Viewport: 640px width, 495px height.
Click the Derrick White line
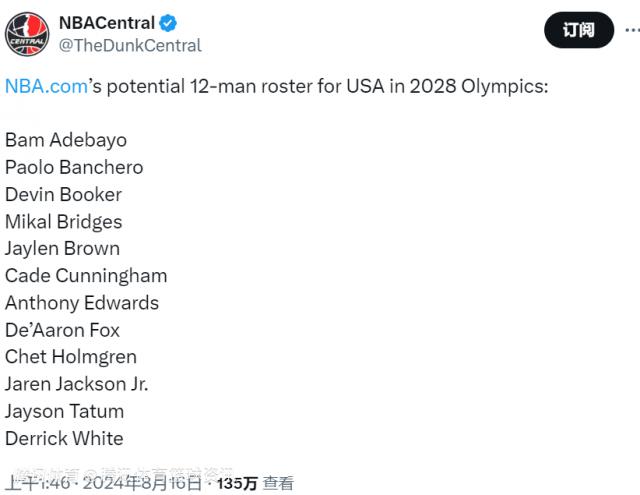coord(64,437)
